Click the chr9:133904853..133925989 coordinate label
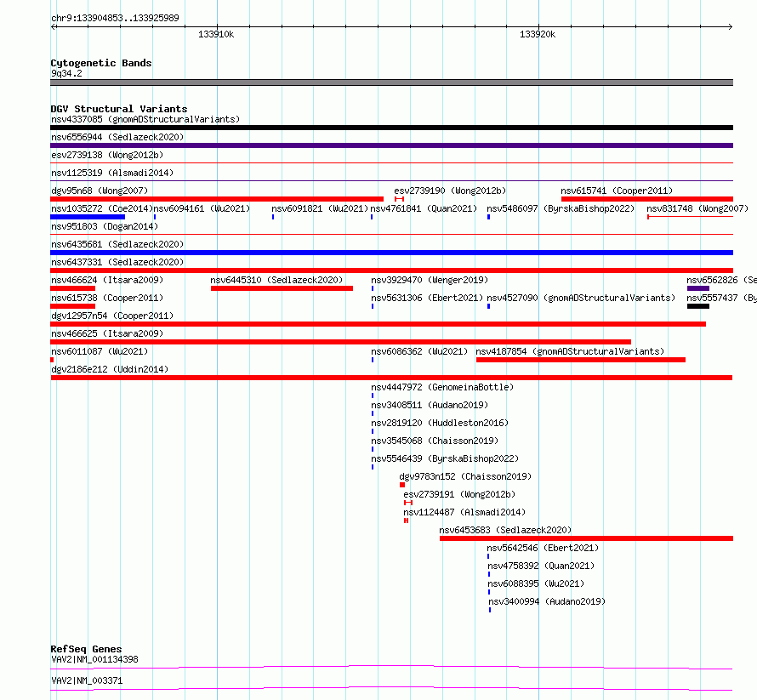The image size is (757, 700). 115,18
